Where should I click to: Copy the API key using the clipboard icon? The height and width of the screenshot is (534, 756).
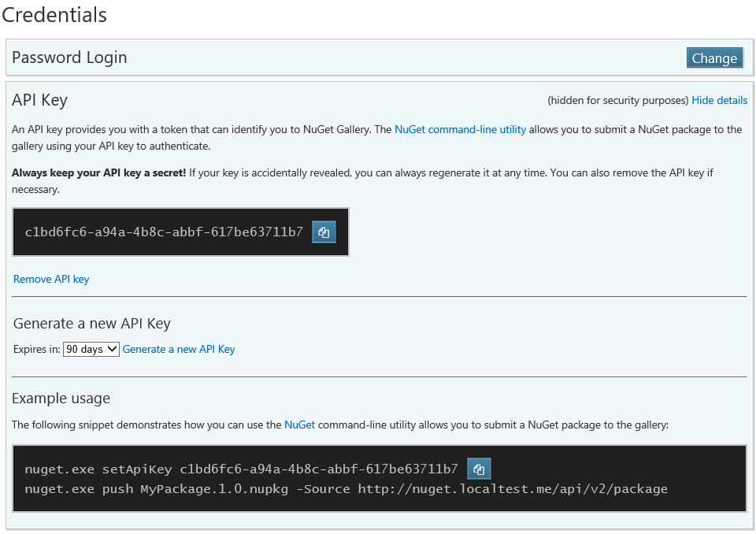tap(324, 232)
